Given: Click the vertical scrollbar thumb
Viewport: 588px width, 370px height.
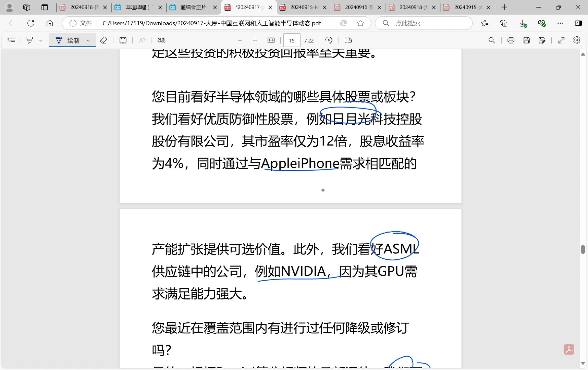Looking at the screenshot, I should (x=583, y=249).
